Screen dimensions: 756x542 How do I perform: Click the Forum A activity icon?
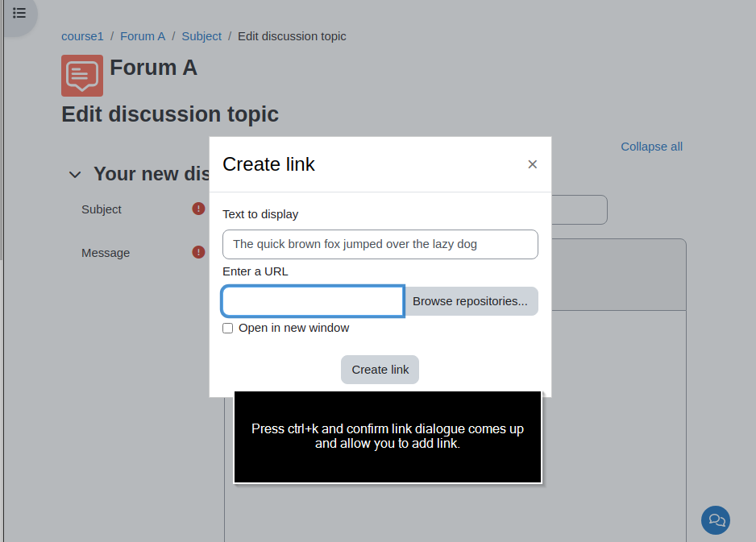tap(82, 76)
